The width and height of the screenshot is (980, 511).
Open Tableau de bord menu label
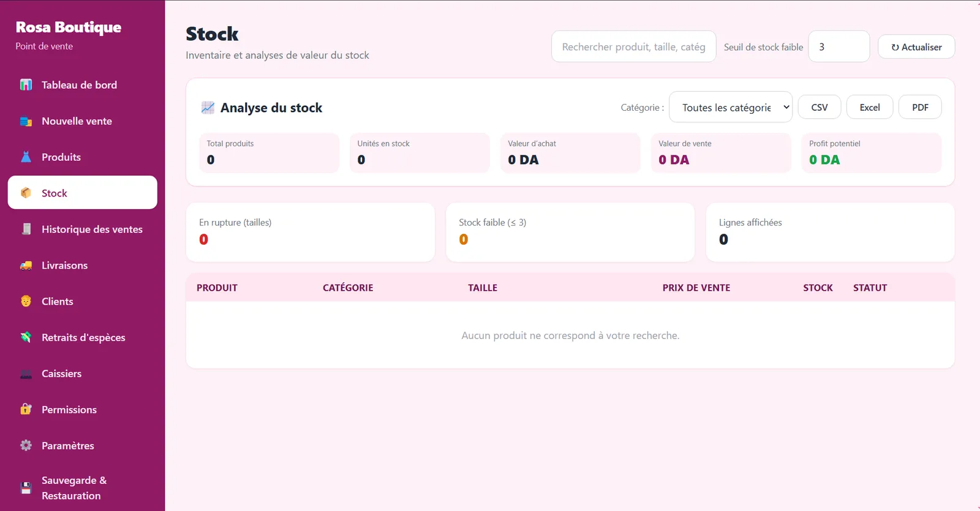[79, 85]
